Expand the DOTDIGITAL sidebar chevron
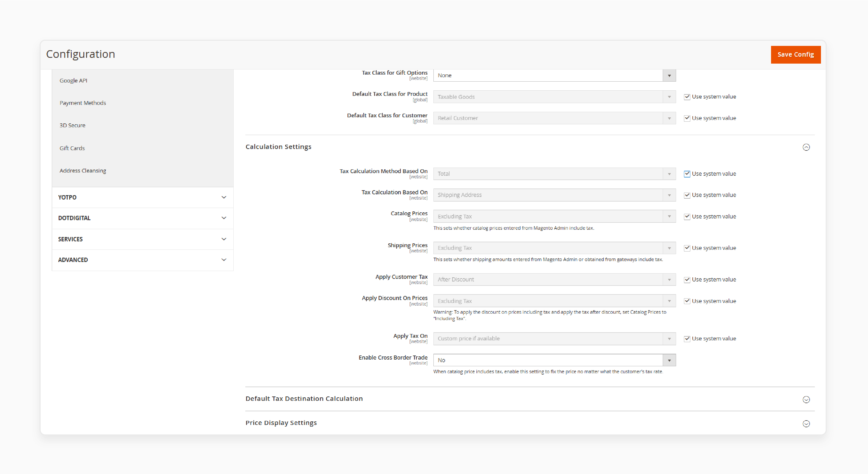868x474 pixels. [x=224, y=218]
